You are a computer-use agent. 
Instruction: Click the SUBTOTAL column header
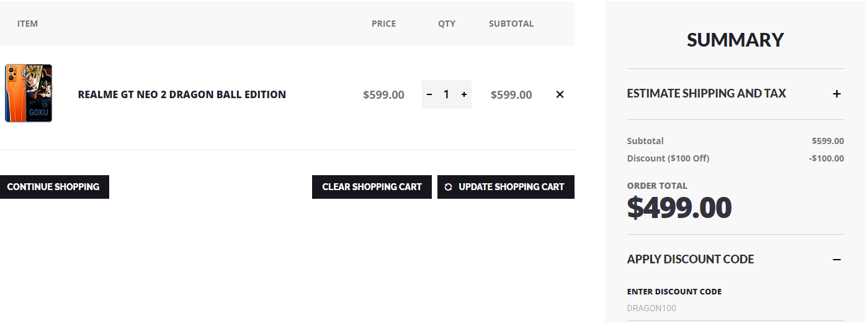[x=511, y=24]
